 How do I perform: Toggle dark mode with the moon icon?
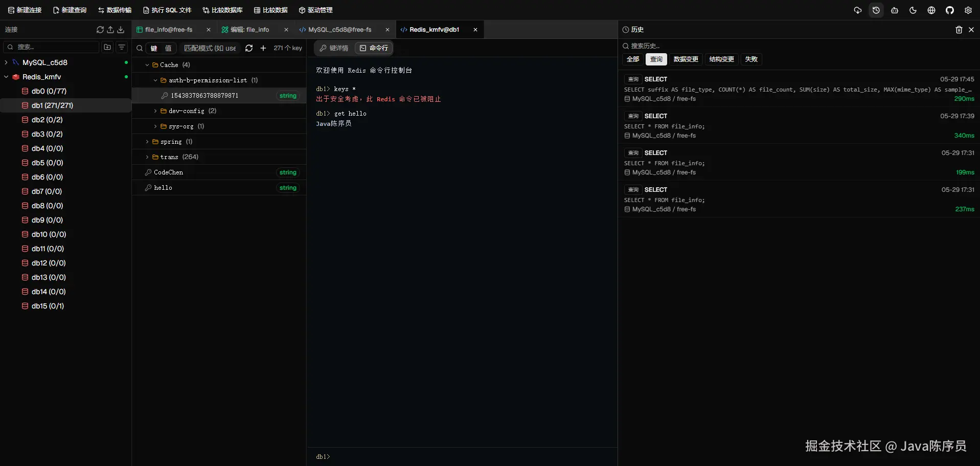pos(913,10)
